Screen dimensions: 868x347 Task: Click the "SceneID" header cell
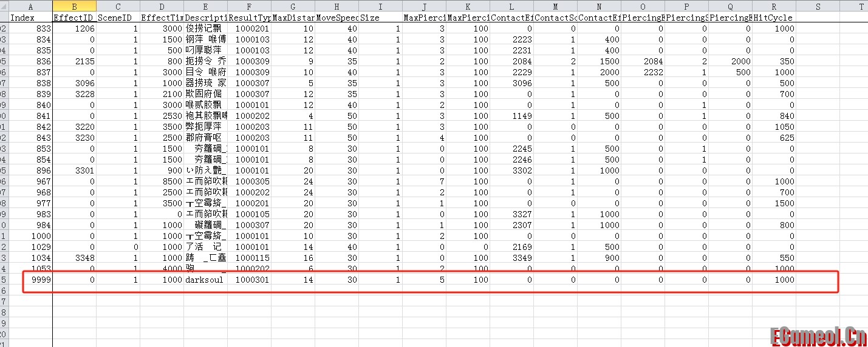[118, 18]
